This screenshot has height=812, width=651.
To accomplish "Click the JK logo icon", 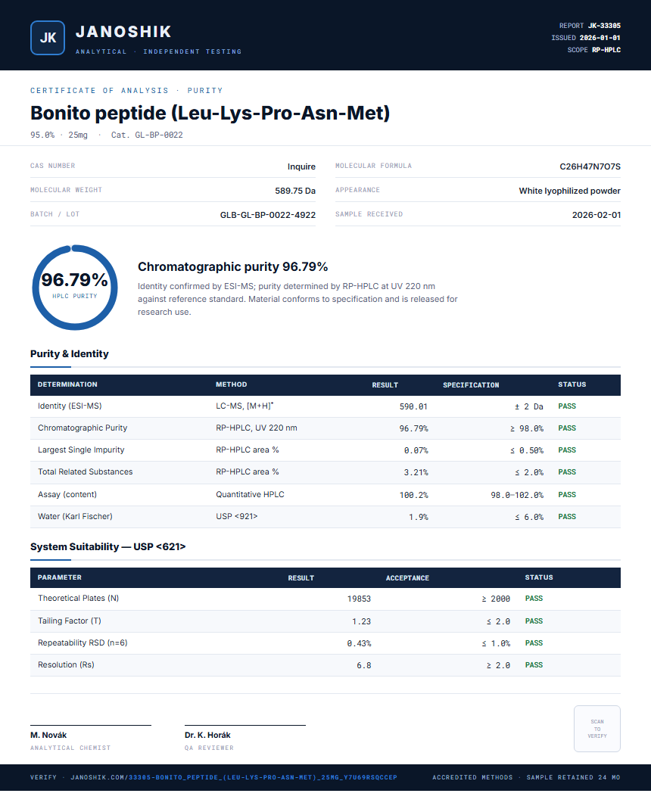I will click(48, 38).
